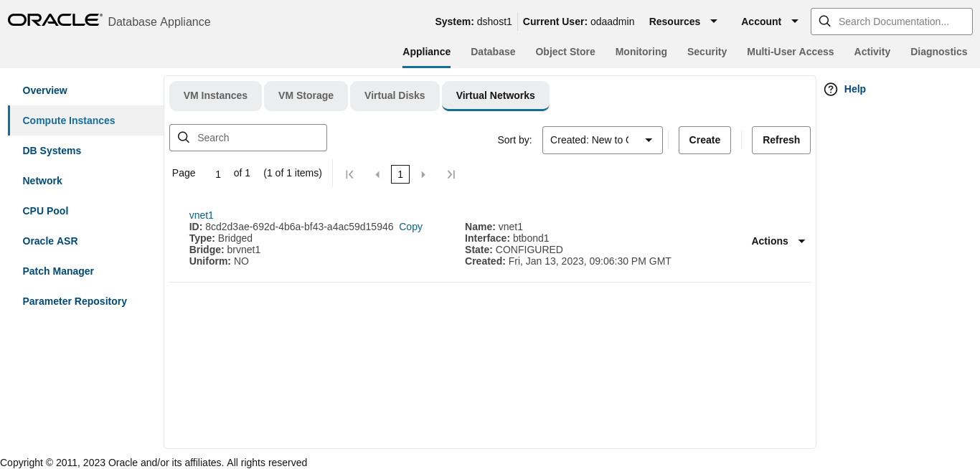
Task: Copy the ID of vnet1
Action: pos(410,227)
